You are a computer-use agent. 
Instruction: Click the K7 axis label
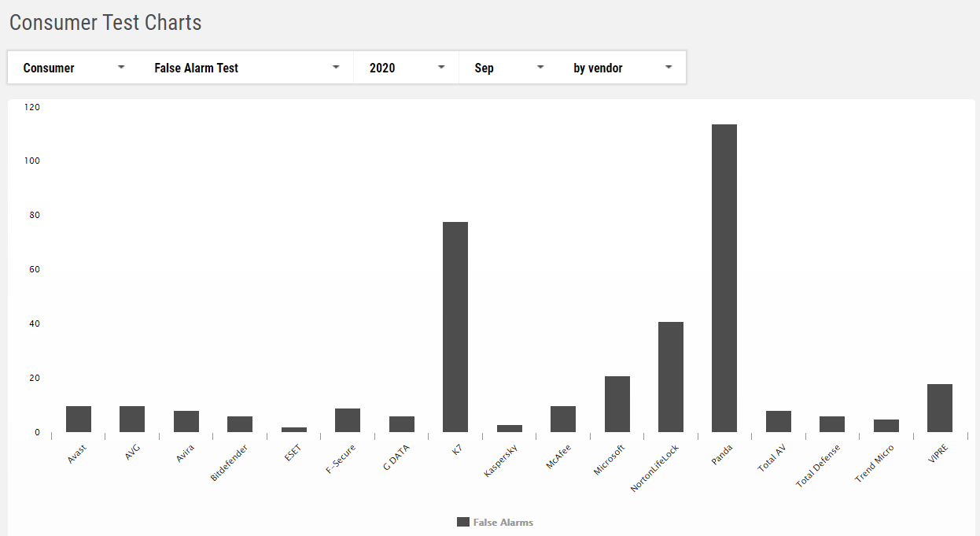(x=458, y=450)
